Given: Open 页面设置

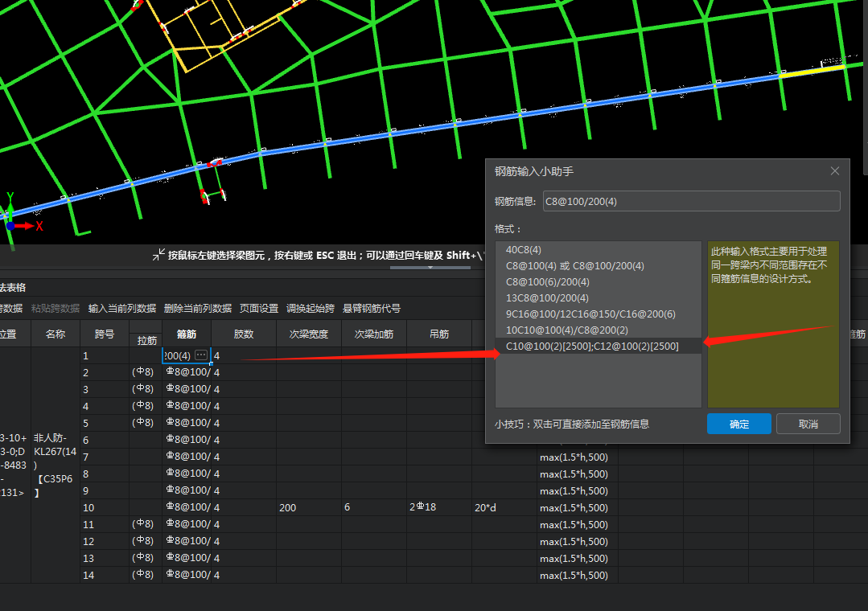Looking at the screenshot, I should pos(258,308).
